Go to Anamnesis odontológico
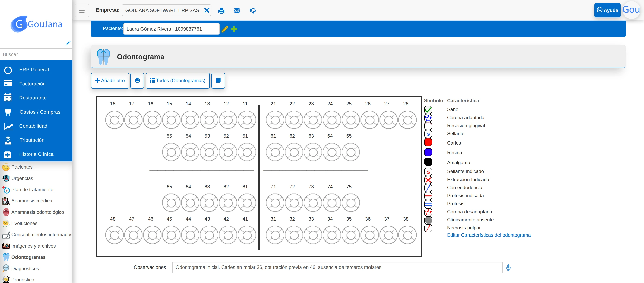 pyautogui.click(x=37, y=212)
